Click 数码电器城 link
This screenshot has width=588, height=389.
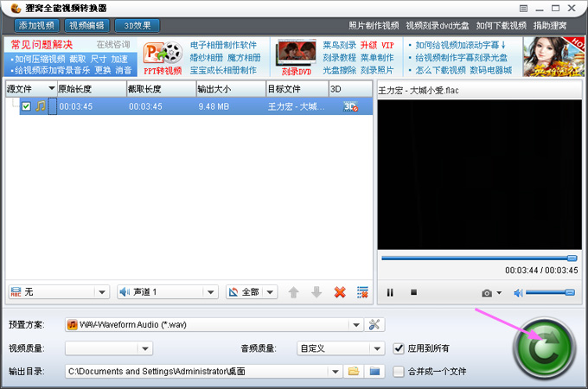(491, 70)
